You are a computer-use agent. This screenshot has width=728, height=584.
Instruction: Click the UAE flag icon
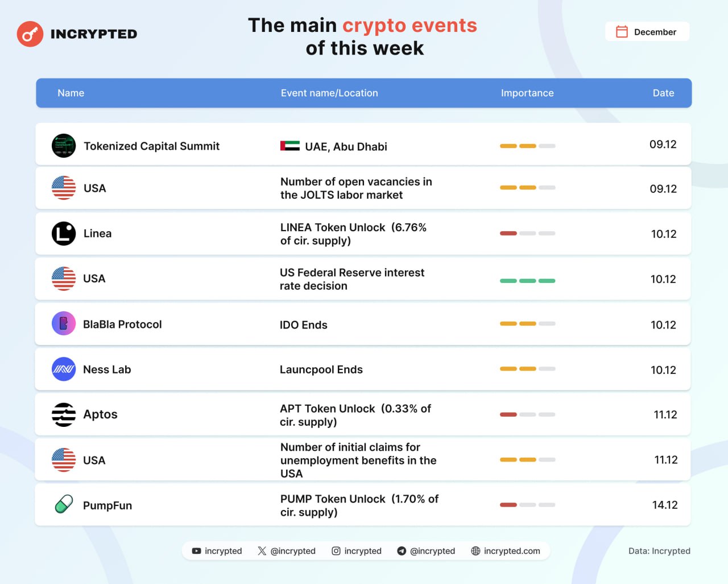point(290,146)
